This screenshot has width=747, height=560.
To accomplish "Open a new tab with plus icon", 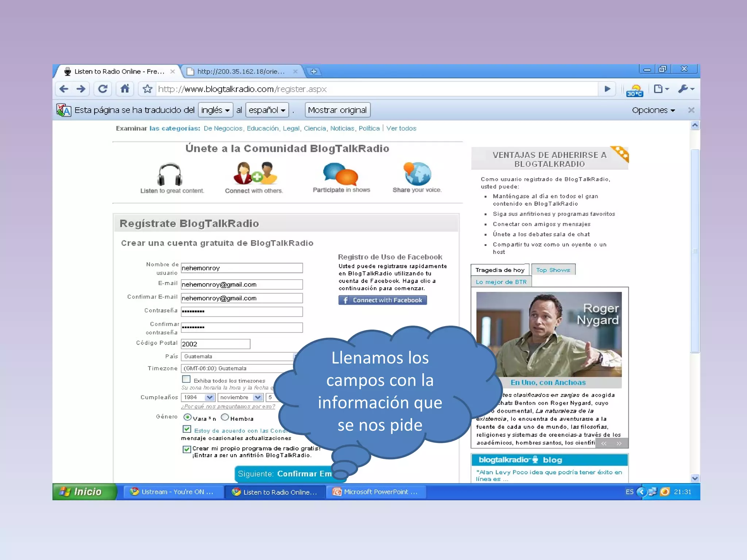I will tap(313, 71).
